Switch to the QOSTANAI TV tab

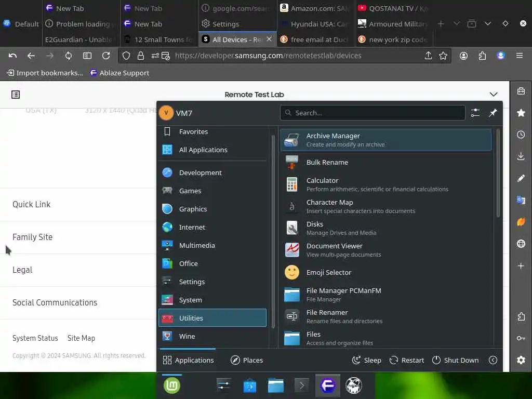coord(394,8)
